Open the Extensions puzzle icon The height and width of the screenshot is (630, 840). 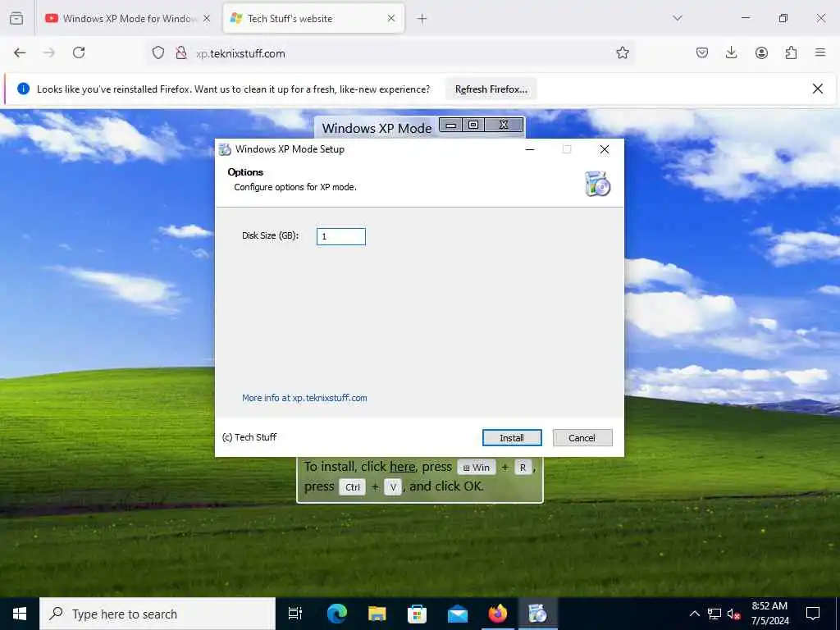791,52
